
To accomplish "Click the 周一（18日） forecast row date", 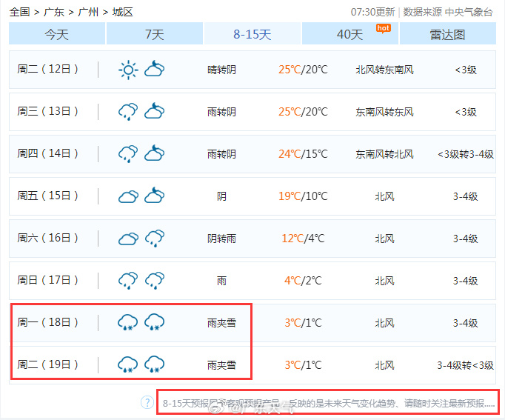I will tap(48, 323).
